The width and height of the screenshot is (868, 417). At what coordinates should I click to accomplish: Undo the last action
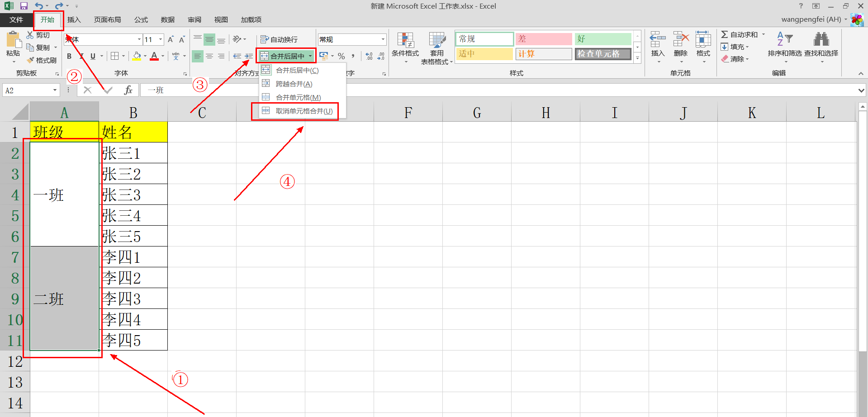[39, 6]
